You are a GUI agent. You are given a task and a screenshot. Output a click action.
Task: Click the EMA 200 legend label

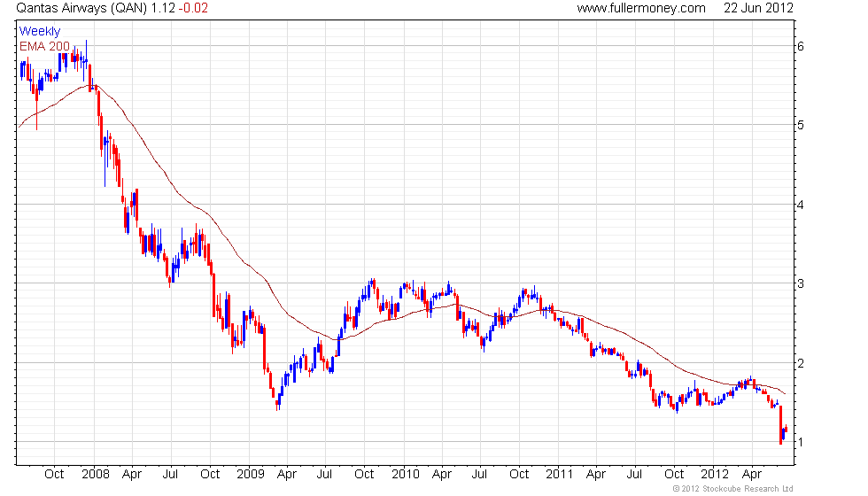[x=44, y=46]
